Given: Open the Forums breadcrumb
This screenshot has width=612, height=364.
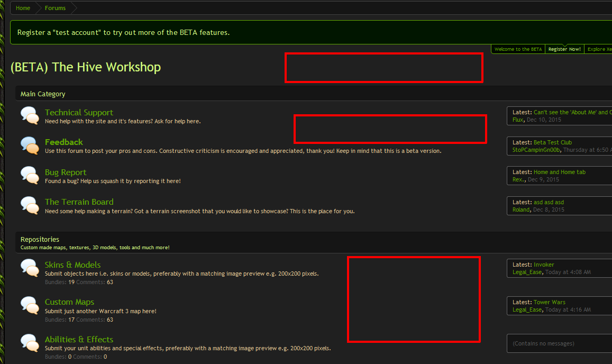Looking at the screenshot, I should coord(55,8).
